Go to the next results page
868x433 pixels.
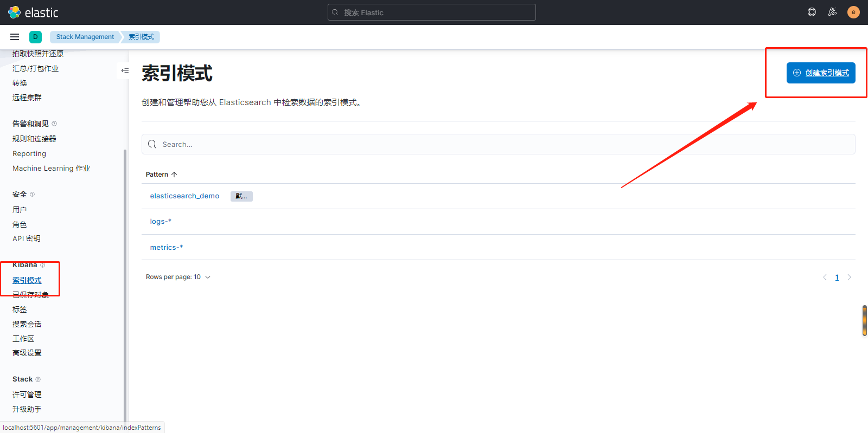click(849, 277)
